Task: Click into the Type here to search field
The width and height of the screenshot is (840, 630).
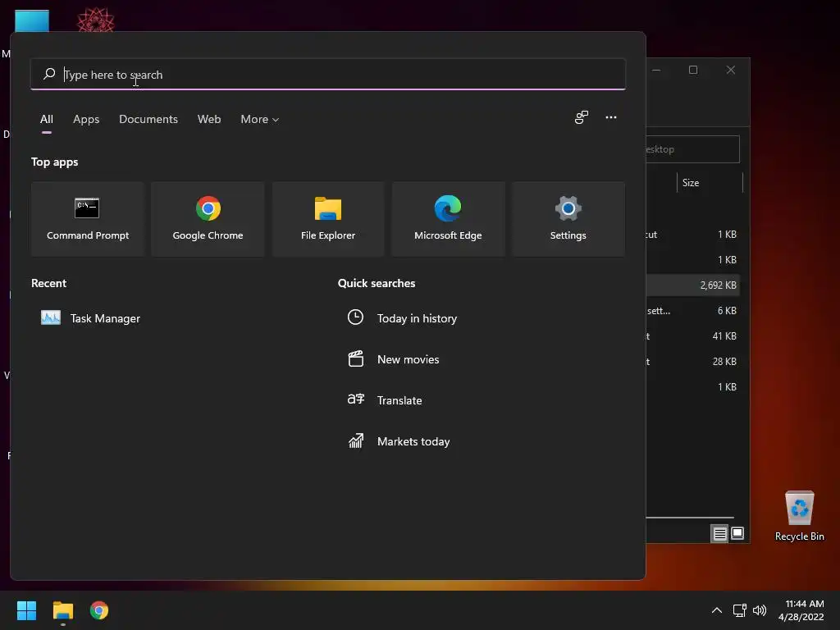Action: point(328,75)
